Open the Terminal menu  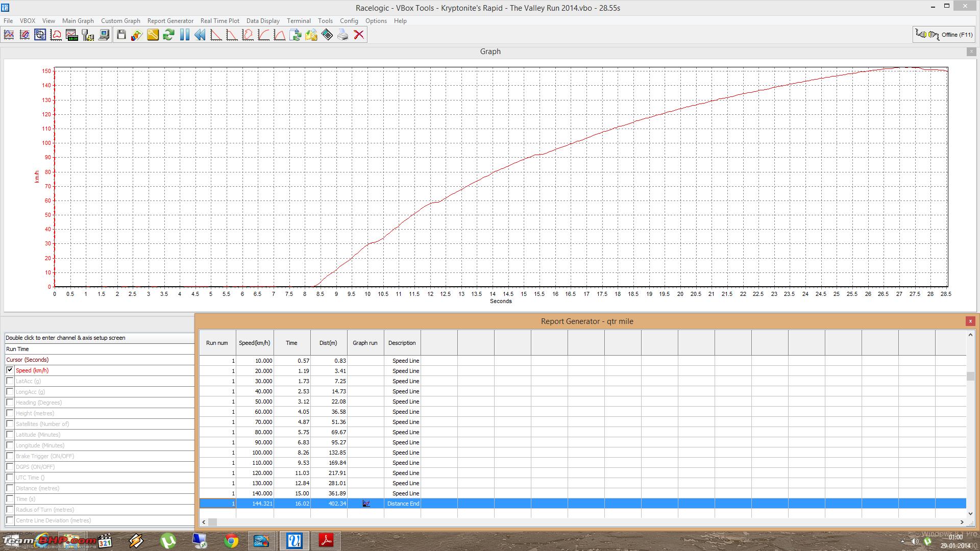[299, 21]
